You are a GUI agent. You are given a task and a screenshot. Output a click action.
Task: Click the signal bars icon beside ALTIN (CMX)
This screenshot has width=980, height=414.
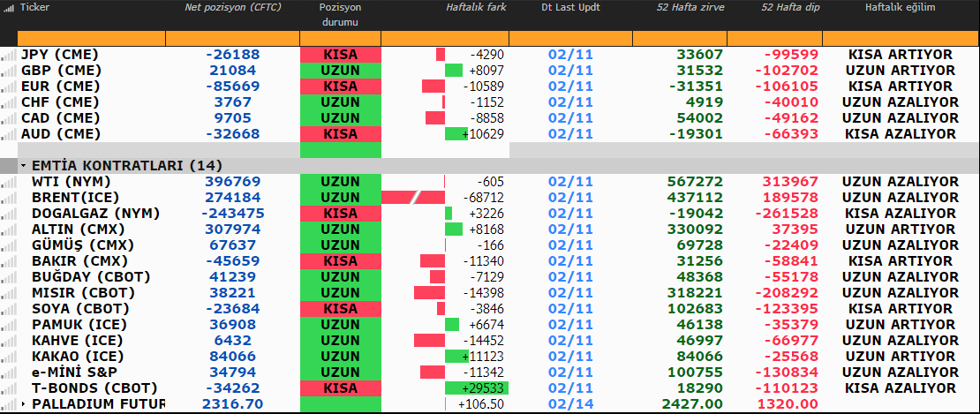click(9, 230)
